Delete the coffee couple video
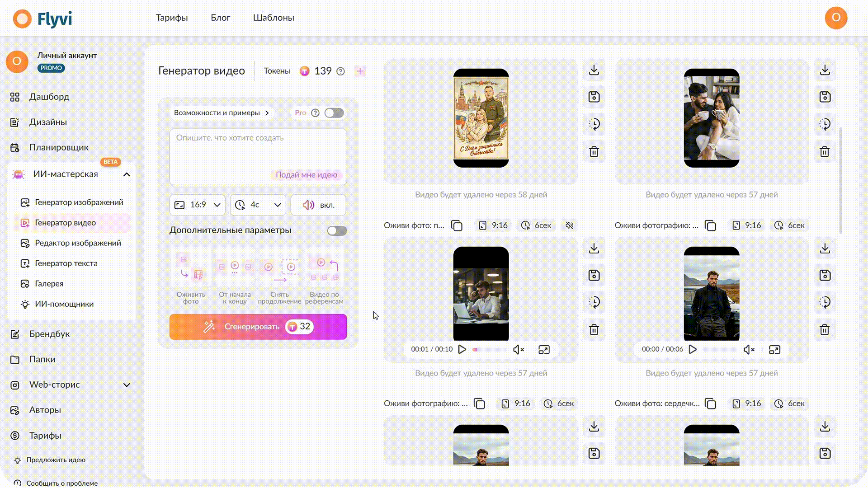Image resolution: width=868 pixels, height=488 pixels. pyautogui.click(x=825, y=151)
